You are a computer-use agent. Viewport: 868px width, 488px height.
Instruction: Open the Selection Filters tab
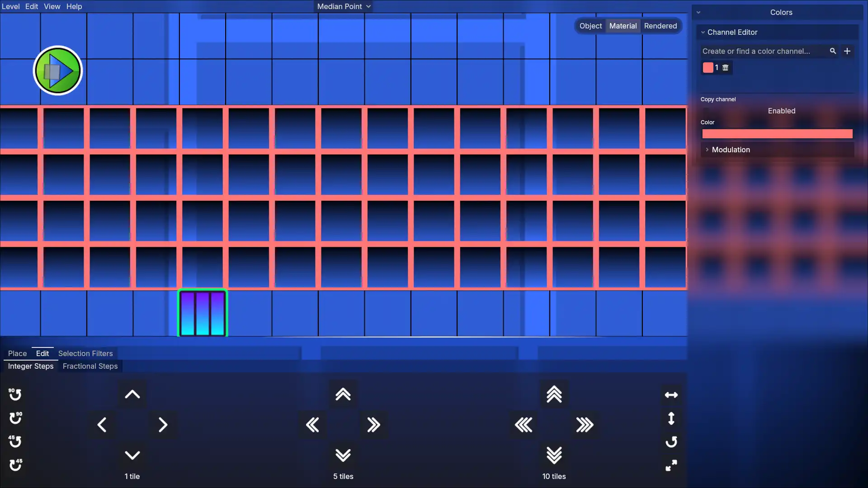point(85,353)
